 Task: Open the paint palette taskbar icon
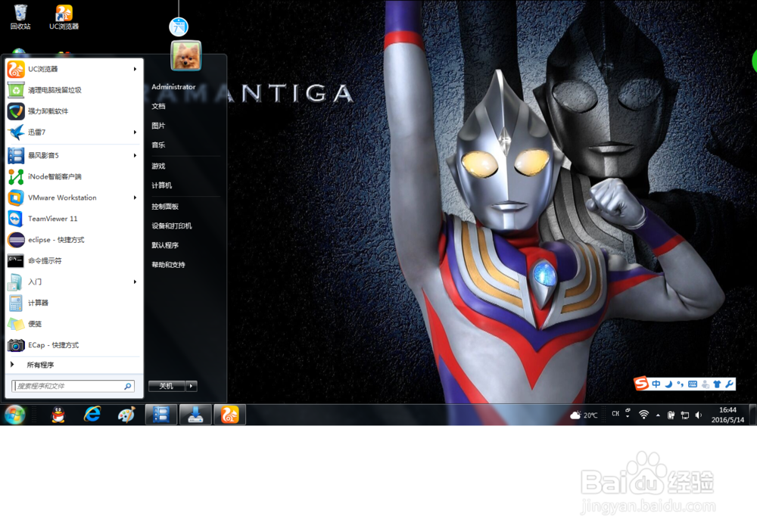click(126, 415)
